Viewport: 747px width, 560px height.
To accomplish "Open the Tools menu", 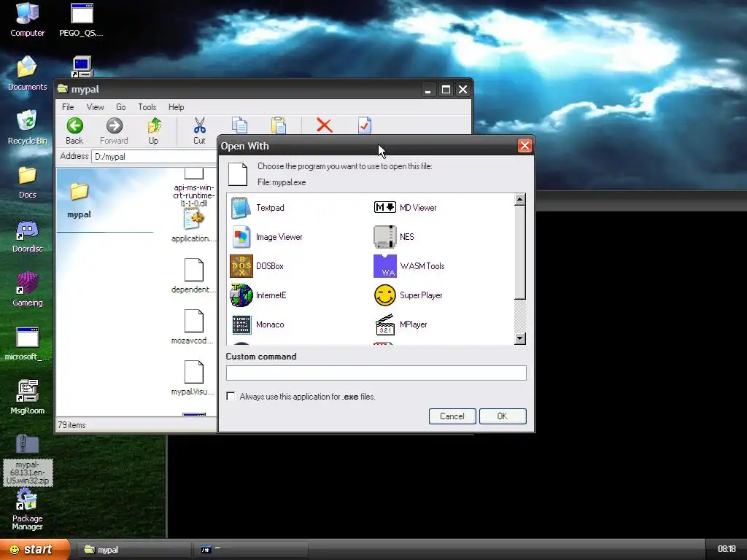I will pos(147,107).
